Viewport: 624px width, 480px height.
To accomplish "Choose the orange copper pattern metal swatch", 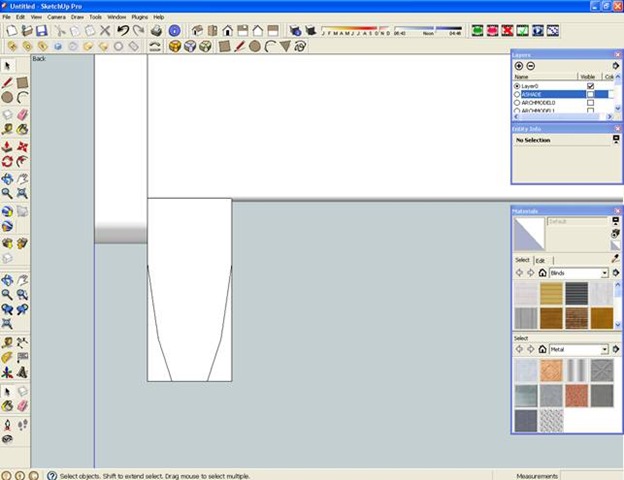I will [551, 370].
